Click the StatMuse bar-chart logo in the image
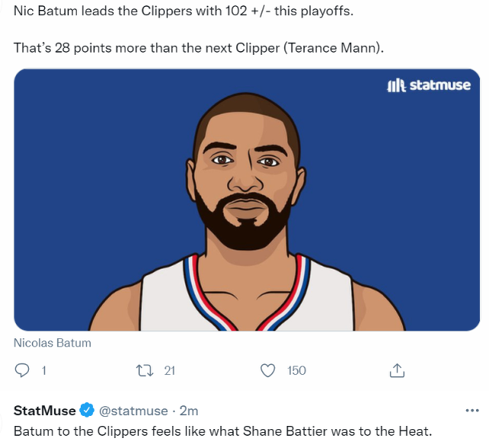Screen dimensions: 489x448 click(x=397, y=85)
